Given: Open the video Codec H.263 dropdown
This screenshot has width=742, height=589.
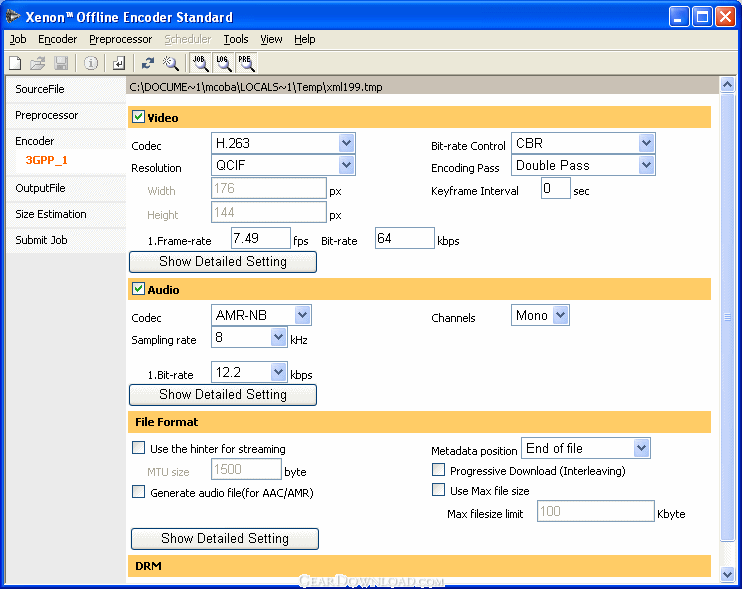Looking at the screenshot, I should pyautogui.click(x=283, y=143).
